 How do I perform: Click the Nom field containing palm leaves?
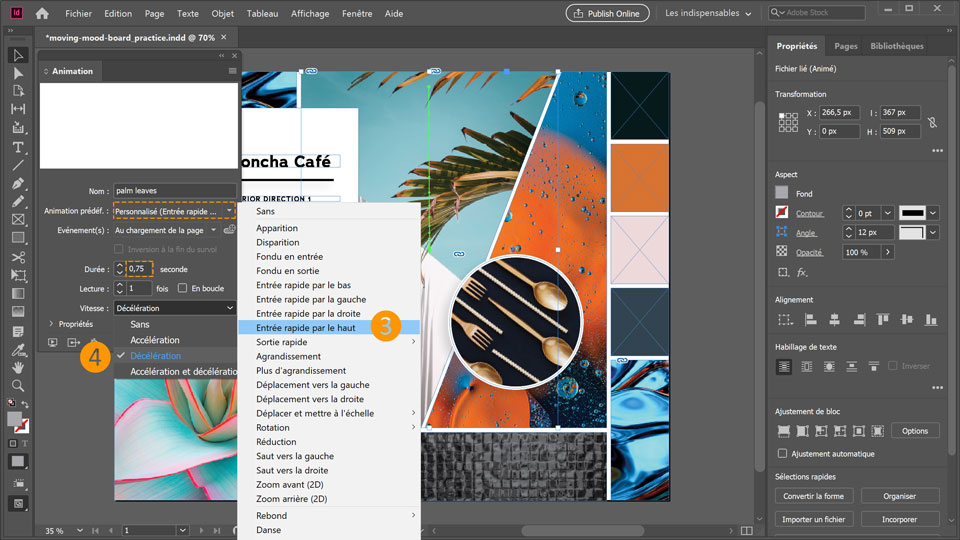point(175,190)
